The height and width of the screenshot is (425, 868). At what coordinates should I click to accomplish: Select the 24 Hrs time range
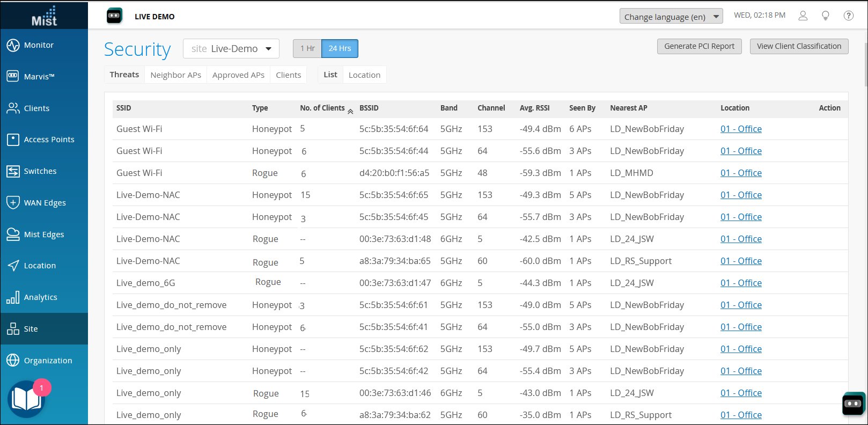point(340,48)
